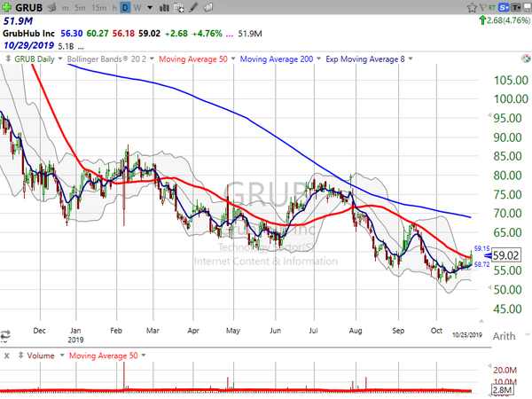Expand dropdown arrow after Moving Average 200
The height and width of the screenshot is (399, 532).
pyautogui.click(x=318, y=59)
